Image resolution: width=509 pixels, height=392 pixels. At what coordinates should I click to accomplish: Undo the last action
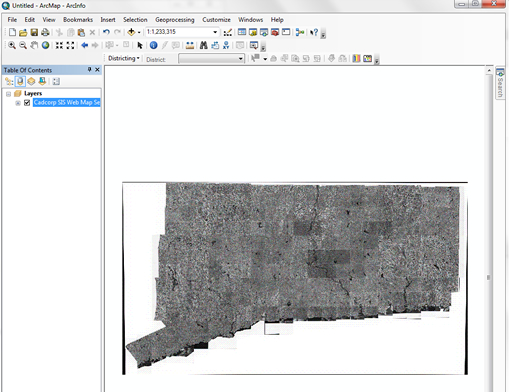[106, 32]
